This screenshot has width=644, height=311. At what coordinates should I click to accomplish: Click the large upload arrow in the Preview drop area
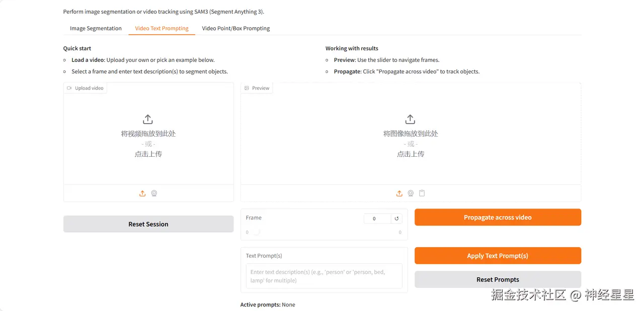410,119
